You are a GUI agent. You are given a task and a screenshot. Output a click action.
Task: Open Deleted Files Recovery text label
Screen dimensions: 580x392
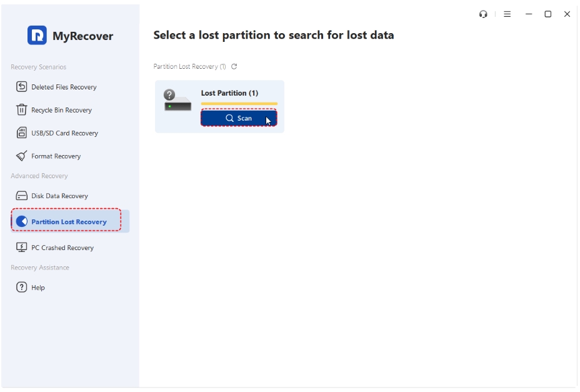point(64,87)
